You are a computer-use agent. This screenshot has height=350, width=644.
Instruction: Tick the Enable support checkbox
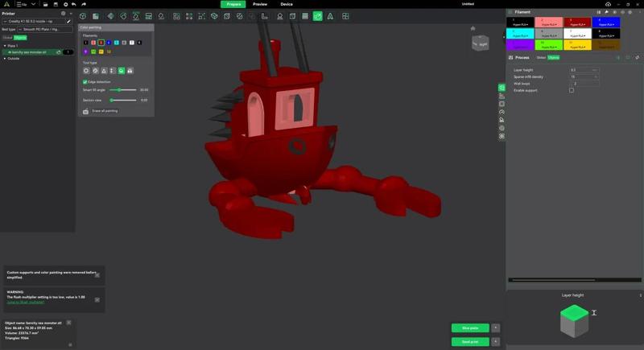(572, 90)
